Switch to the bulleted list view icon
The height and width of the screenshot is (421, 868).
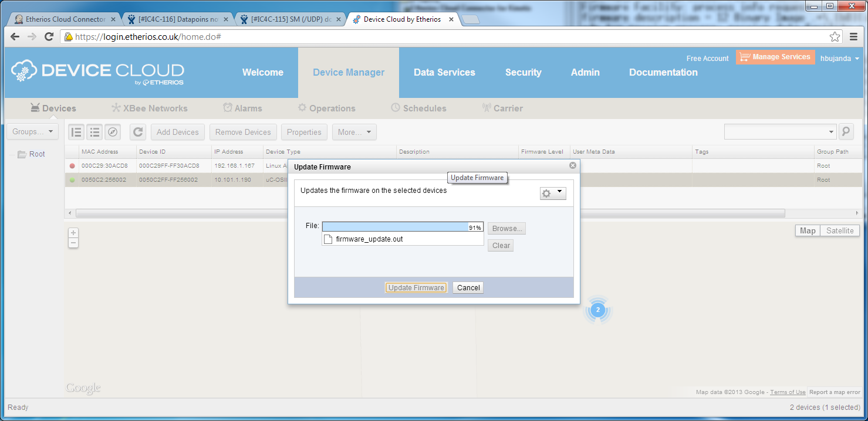coord(94,132)
